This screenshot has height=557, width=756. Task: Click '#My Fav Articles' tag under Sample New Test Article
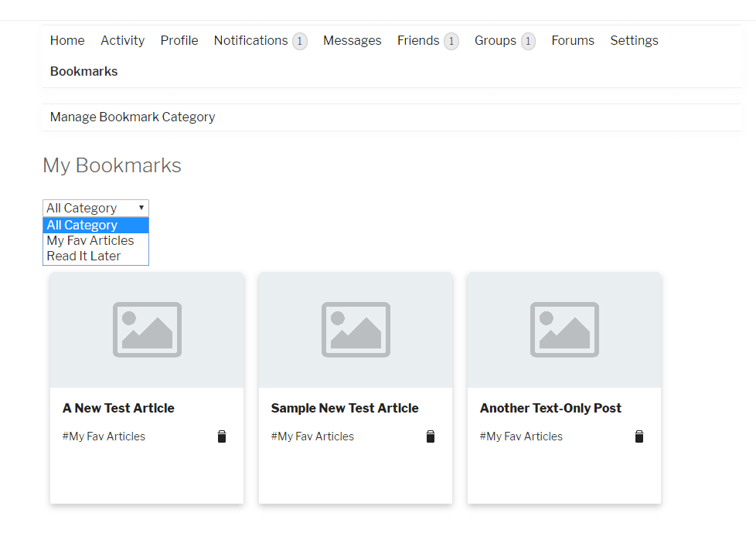tap(312, 436)
